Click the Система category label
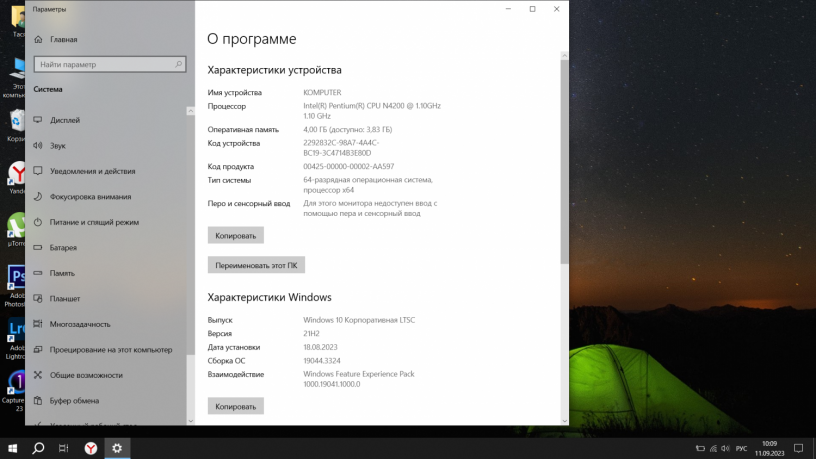Viewport: 816px width, 459px height. (48, 90)
